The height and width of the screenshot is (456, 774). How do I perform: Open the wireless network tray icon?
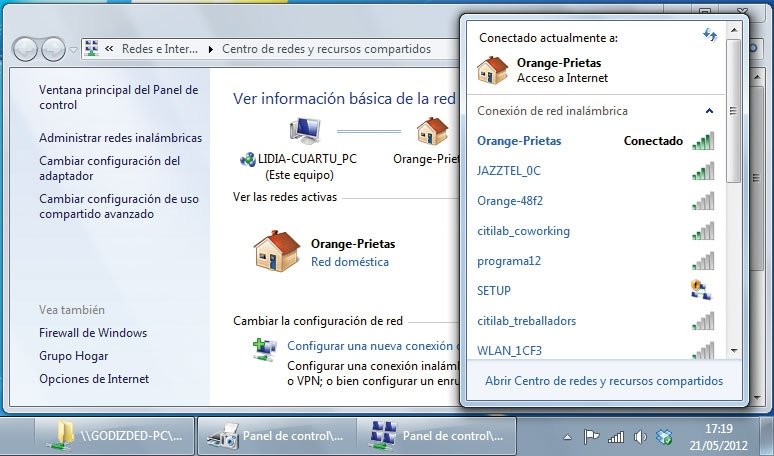pos(616,437)
